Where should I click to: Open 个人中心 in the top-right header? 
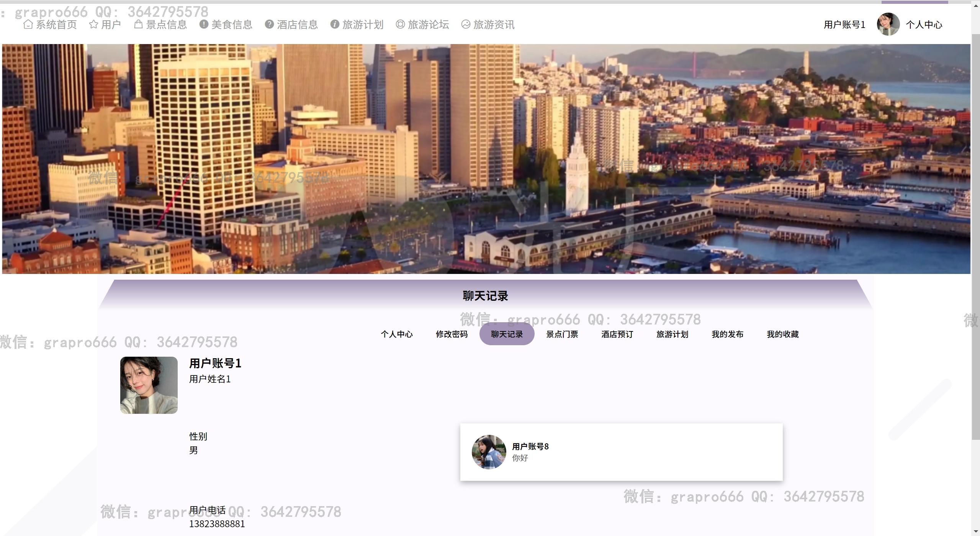point(924,25)
